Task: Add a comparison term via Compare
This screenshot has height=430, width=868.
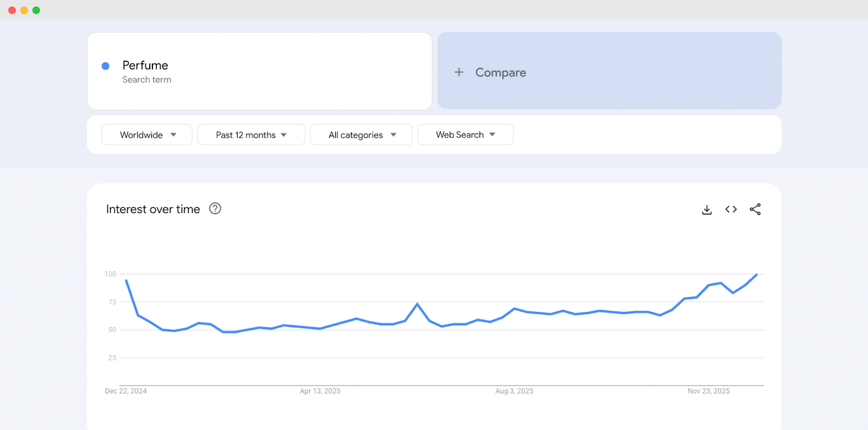Action: [x=609, y=70]
